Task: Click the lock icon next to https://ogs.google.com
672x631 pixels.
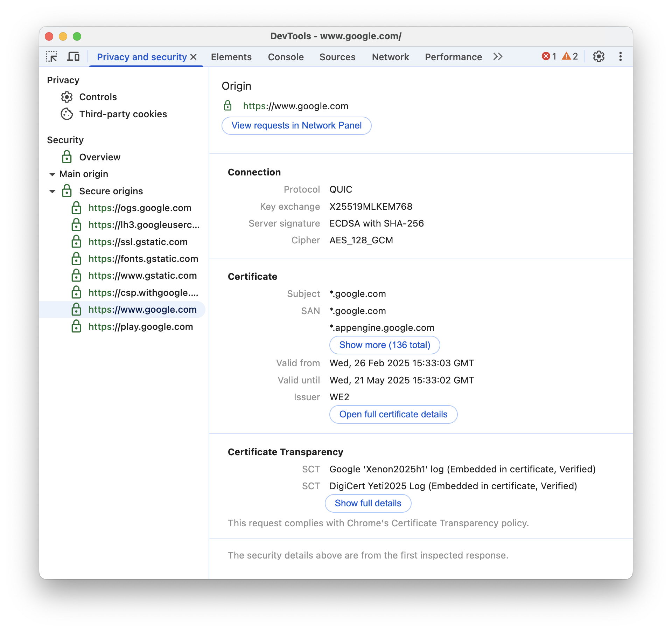Action: coord(76,208)
